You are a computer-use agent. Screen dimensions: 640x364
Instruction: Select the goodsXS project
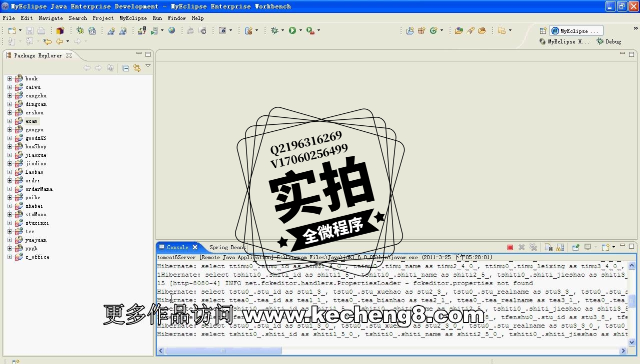36,138
